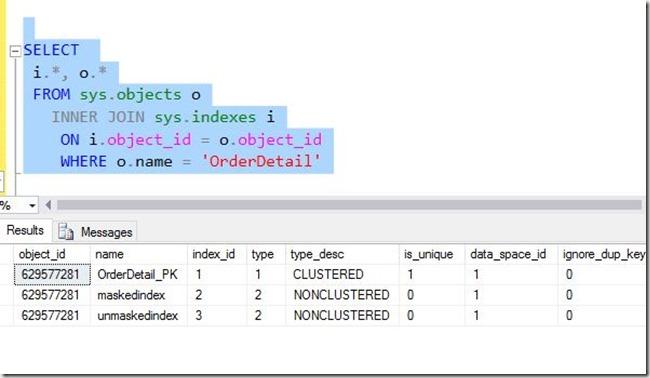Click sys.objects in the FROM clause
Viewport: 650px width, 378px height.
tap(131, 95)
